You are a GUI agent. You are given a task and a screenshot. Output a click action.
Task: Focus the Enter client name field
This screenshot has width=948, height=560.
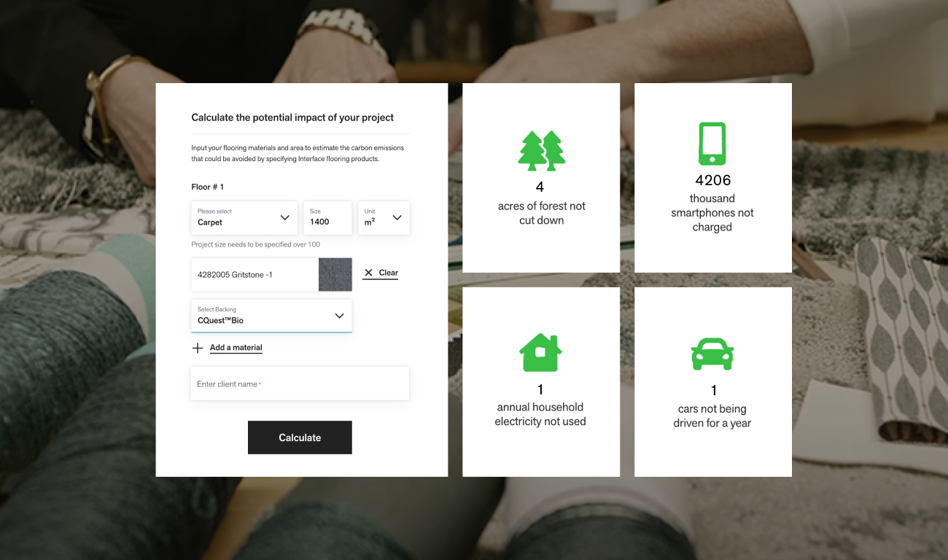tap(300, 384)
